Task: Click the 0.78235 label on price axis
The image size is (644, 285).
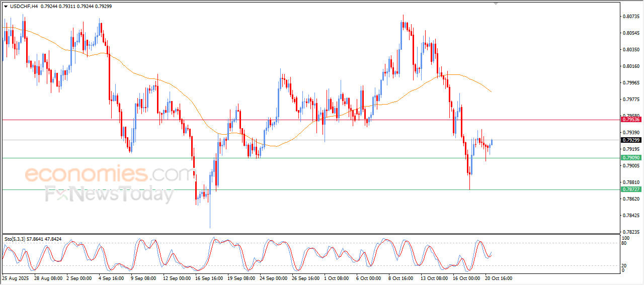Action: point(631,232)
